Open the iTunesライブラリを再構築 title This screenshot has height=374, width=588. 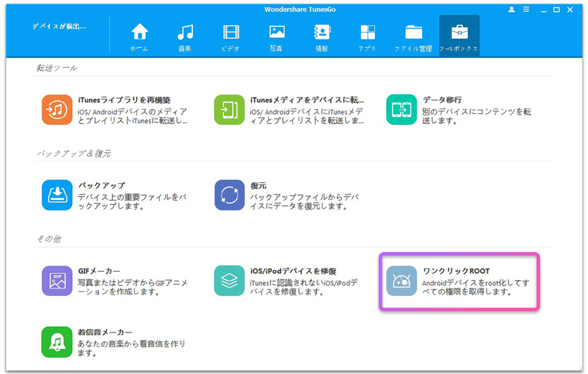click(x=124, y=100)
